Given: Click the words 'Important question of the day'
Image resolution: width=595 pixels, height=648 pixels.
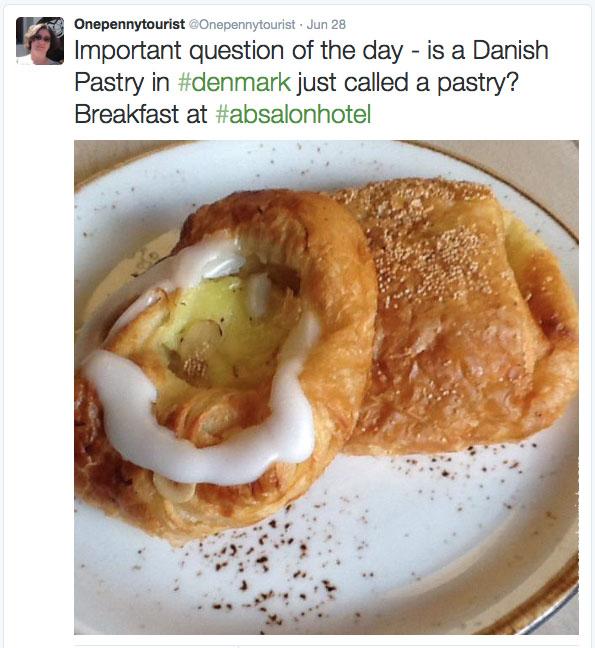Looking at the screenshot, I should point(239,50).
